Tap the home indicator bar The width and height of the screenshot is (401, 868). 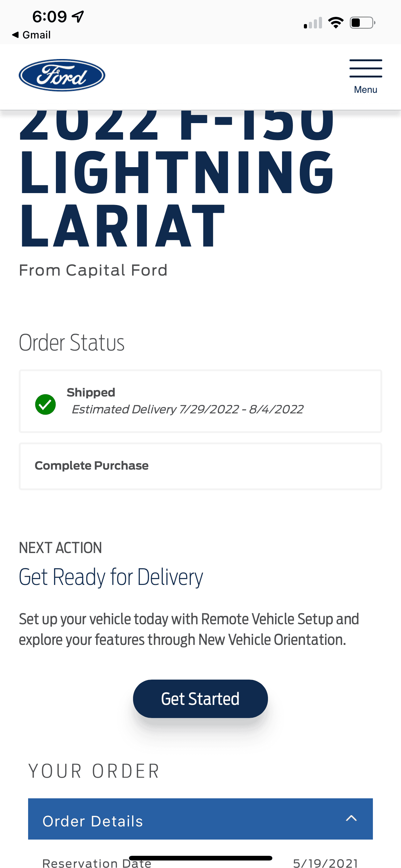point(200,858)
